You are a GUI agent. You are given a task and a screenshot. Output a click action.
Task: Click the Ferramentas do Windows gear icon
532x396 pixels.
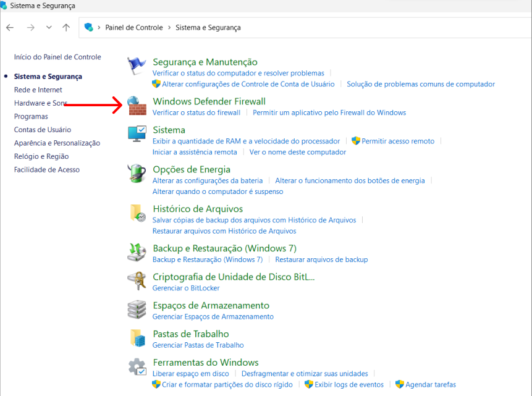pos(137,367)
